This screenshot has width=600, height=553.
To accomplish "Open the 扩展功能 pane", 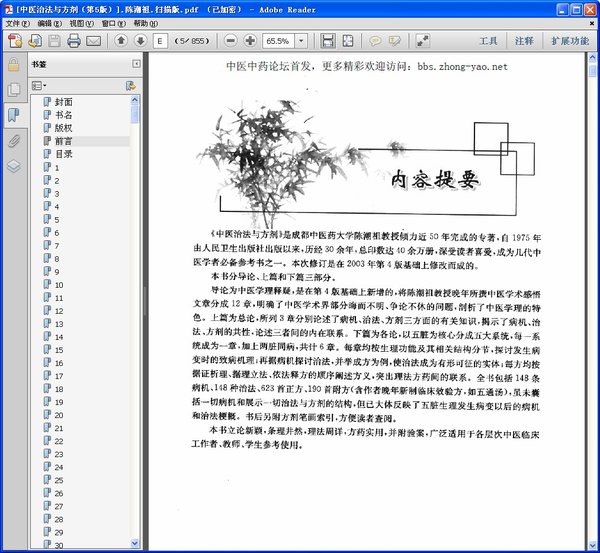I will pos(569,41).
